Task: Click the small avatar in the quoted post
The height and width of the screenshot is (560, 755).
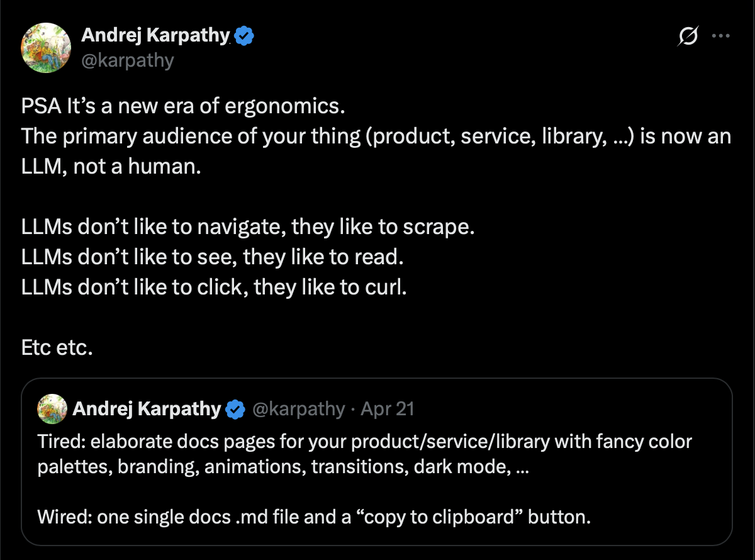Action: [x=52, y=409]
